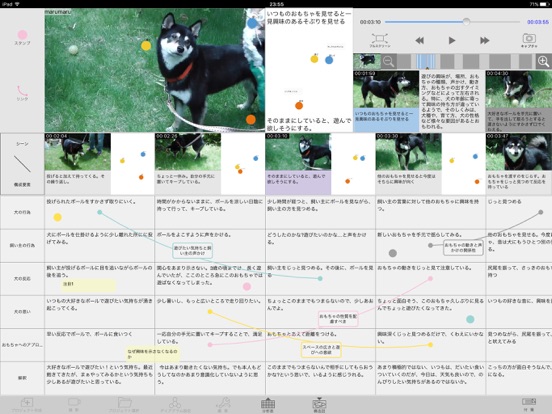552x414 pixels.
Task: Tap the blue stamp on the main video
Action: click(x=252, y=23)
